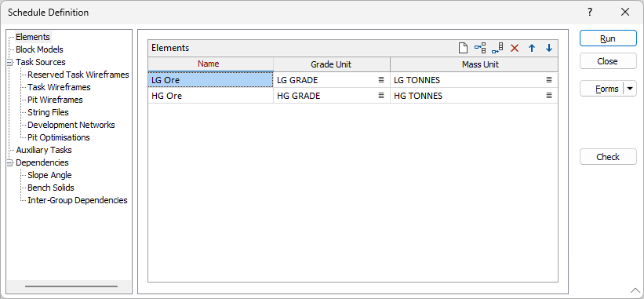Expand the chevron at the dialog's bottom right
This screenshot has width=644, height=299.
[x=635, y=291]
